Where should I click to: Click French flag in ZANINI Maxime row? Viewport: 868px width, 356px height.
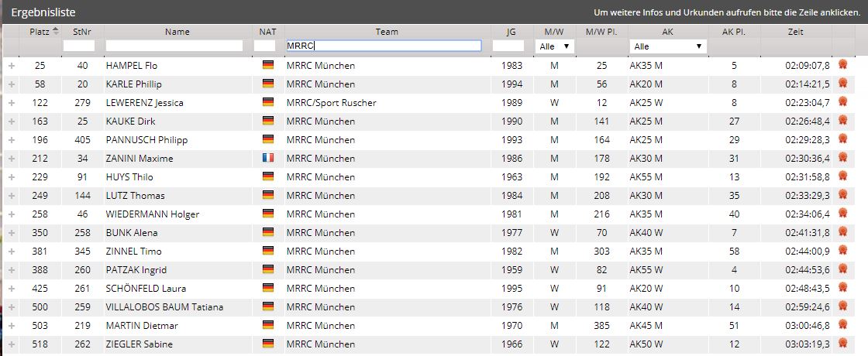268,158
